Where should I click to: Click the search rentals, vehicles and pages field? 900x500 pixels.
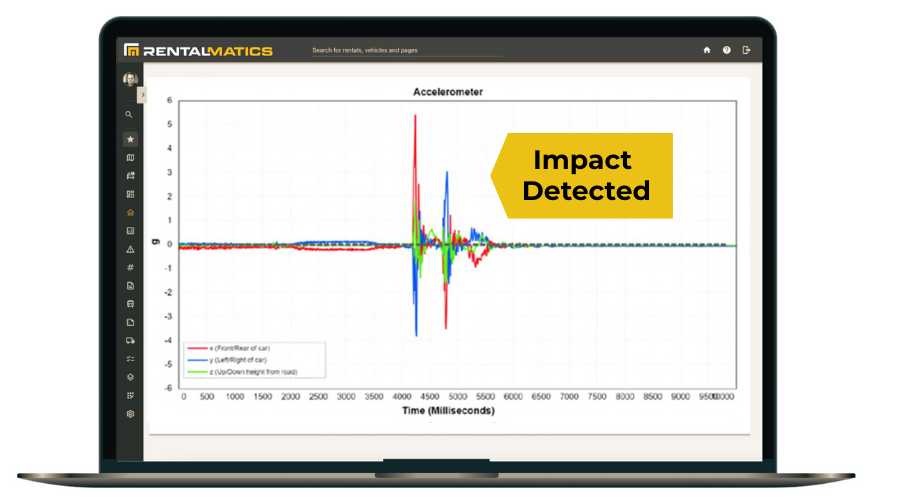[x=407, y=51]
